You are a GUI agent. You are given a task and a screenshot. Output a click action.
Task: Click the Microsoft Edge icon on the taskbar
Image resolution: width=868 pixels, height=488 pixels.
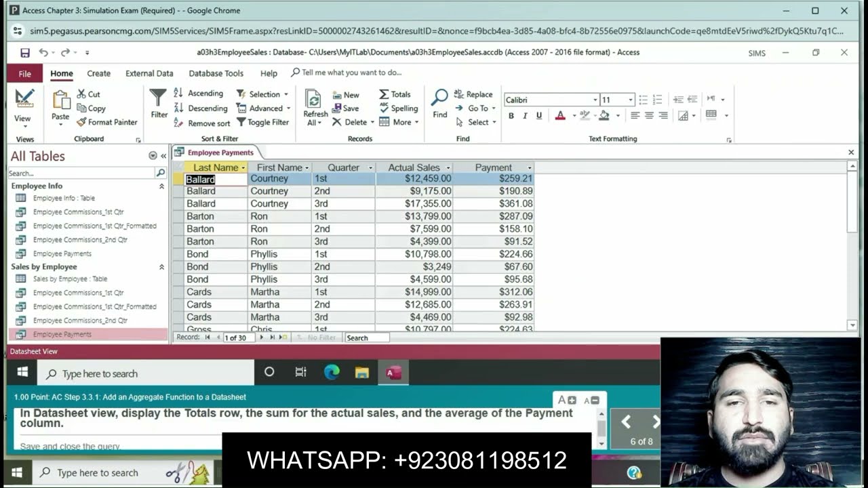[x=332, y=372]
